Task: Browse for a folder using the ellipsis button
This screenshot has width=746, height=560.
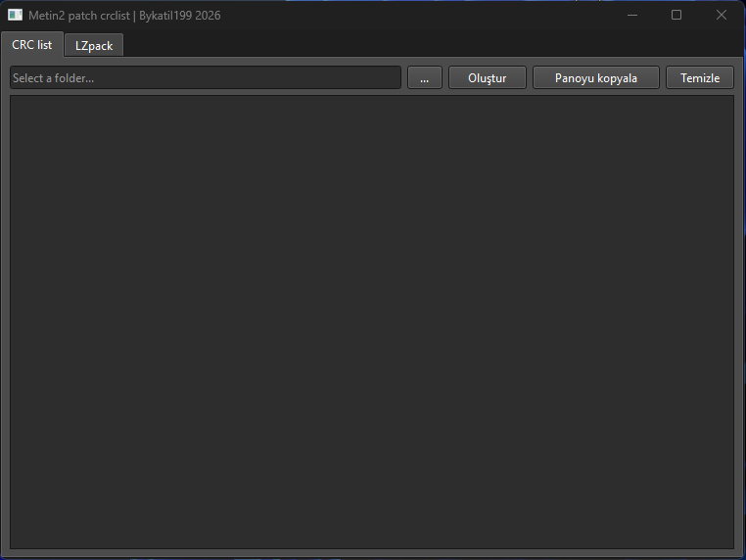Action: (x=424, y=78)
